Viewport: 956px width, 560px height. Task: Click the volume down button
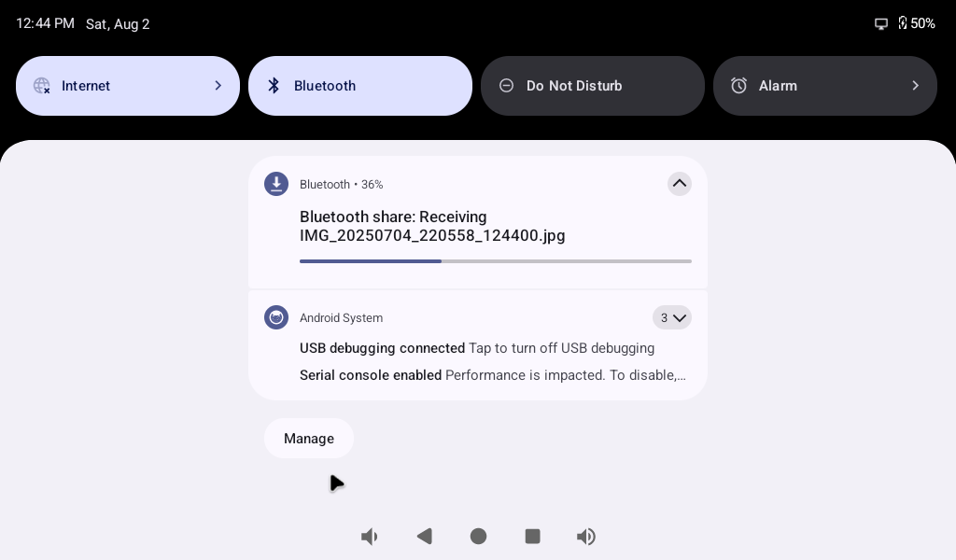click(370, 537)
